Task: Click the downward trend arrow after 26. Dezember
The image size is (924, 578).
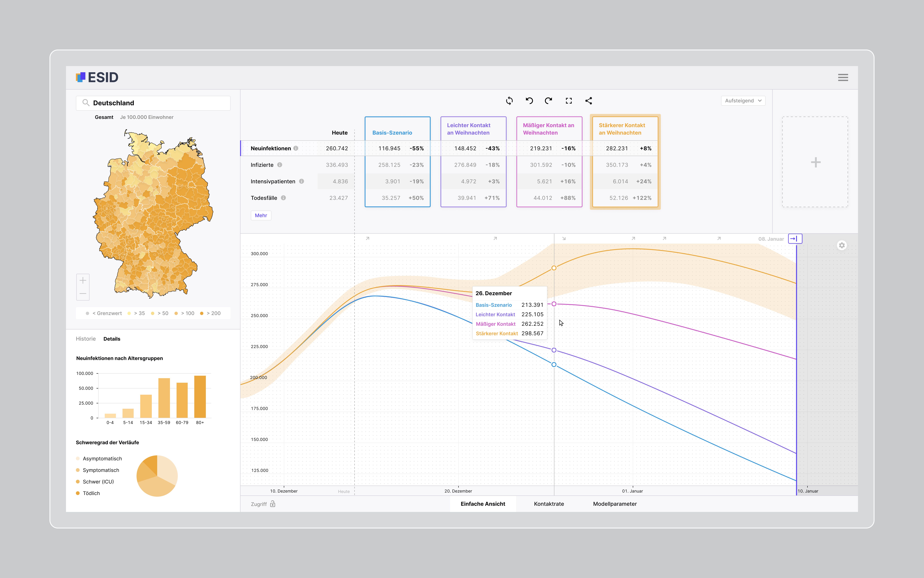Action: click(564, 238)
